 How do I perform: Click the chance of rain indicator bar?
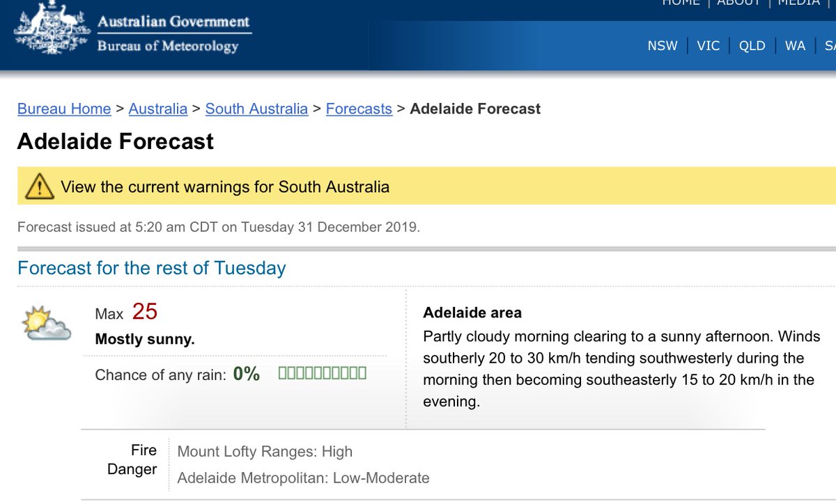[321, 373]
